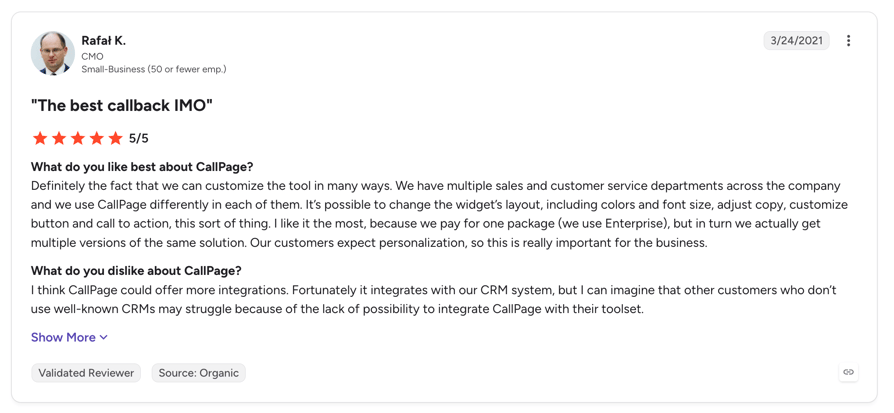Open the three-dot options menu on the review

(x=848, y=41)
